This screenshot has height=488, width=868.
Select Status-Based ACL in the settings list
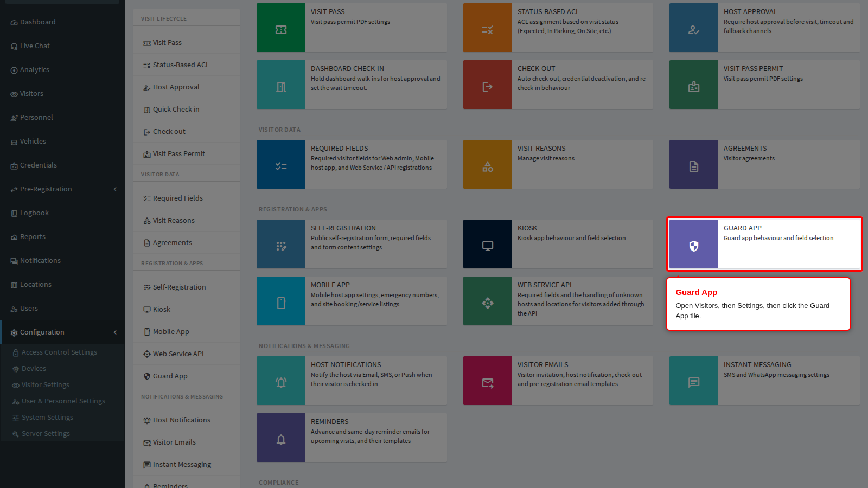[187, 65]
